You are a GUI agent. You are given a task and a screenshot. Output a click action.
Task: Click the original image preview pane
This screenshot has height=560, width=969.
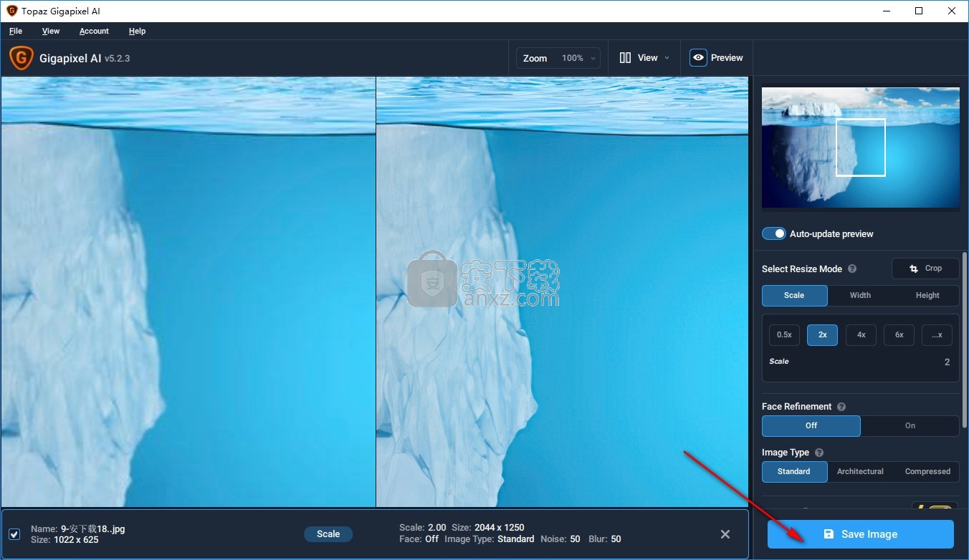(188, 292)
